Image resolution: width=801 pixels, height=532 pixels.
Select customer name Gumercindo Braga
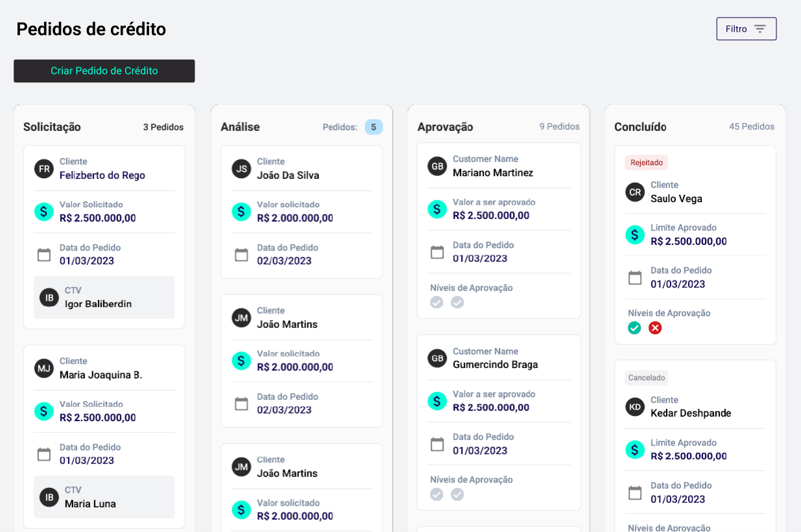click(x=496, y=365)
